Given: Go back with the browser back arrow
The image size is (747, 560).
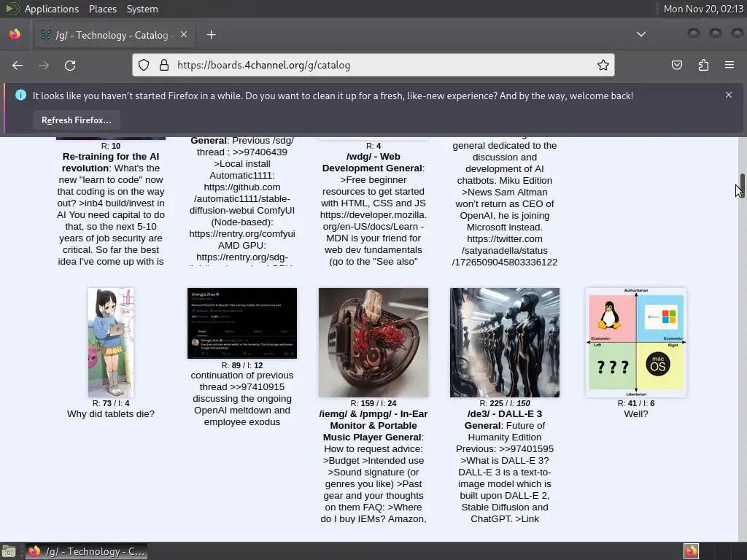Looking at the screenshot, I should [18, 65].
